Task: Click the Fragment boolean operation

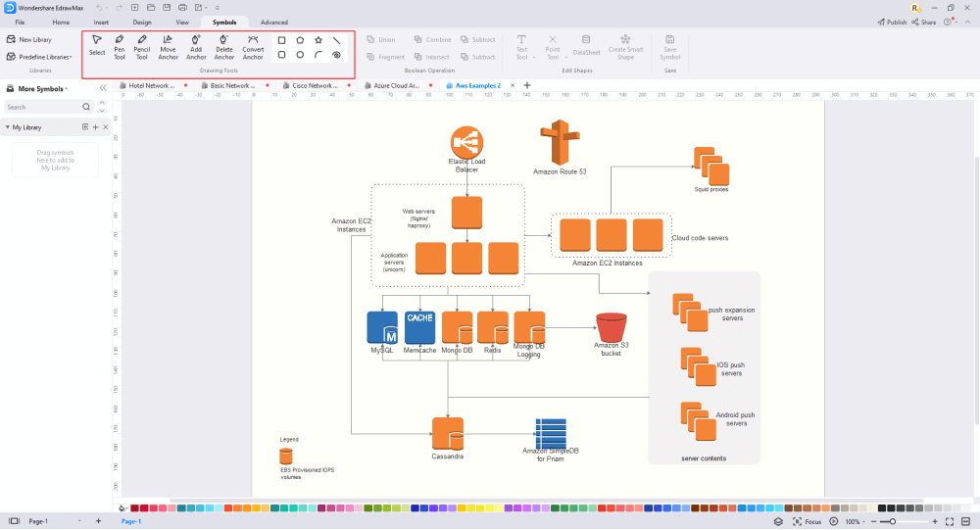Action: 385,57
